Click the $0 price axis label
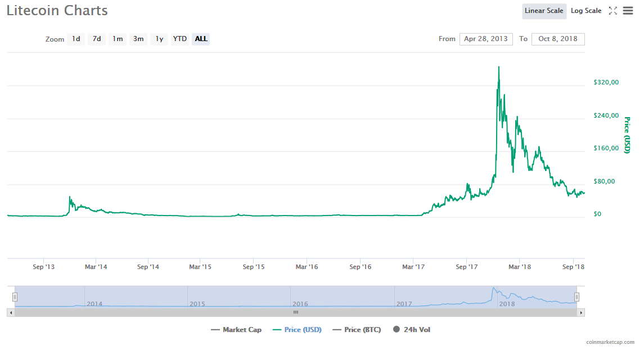 coord(597,214)
